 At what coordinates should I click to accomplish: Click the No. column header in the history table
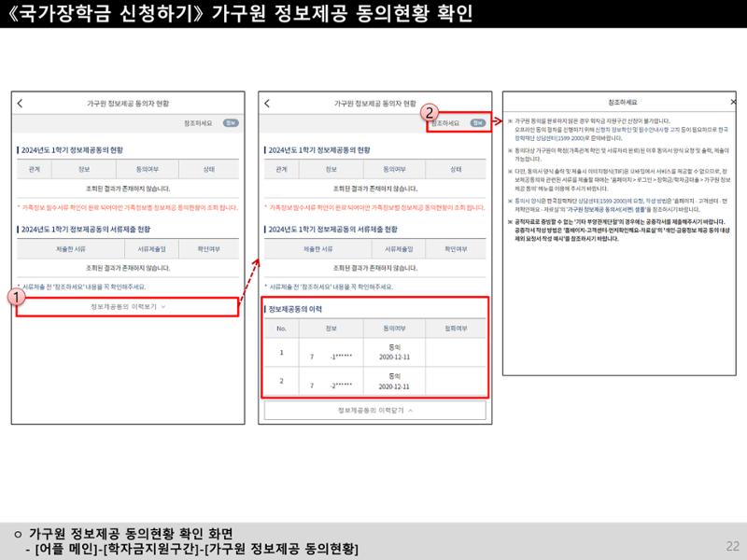coord(282,329)
